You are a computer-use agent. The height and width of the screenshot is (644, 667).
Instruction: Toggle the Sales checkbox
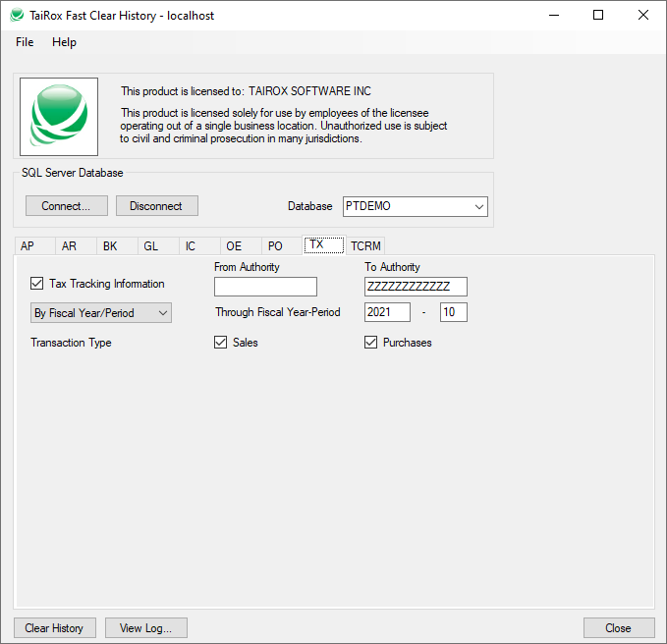point(221,343)
